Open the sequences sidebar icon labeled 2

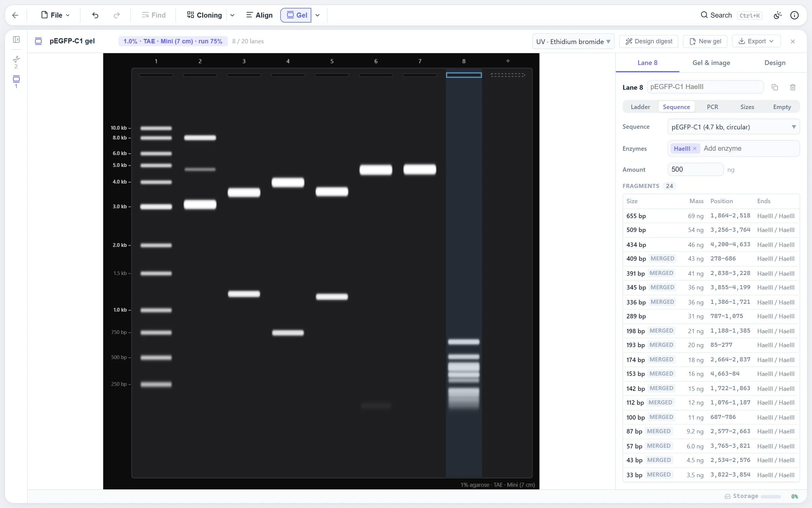pos(16,62)
